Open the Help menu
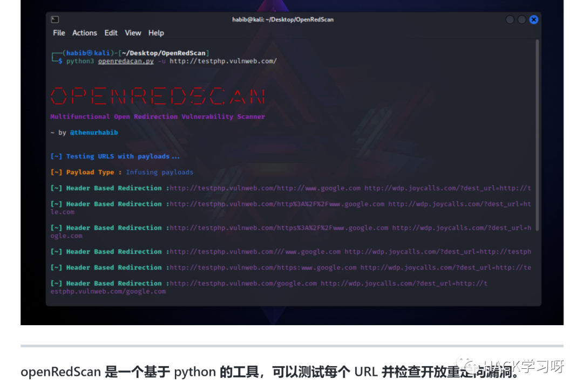Image resolution: width=583 pixels, height=392 pixels. (156, 33)
